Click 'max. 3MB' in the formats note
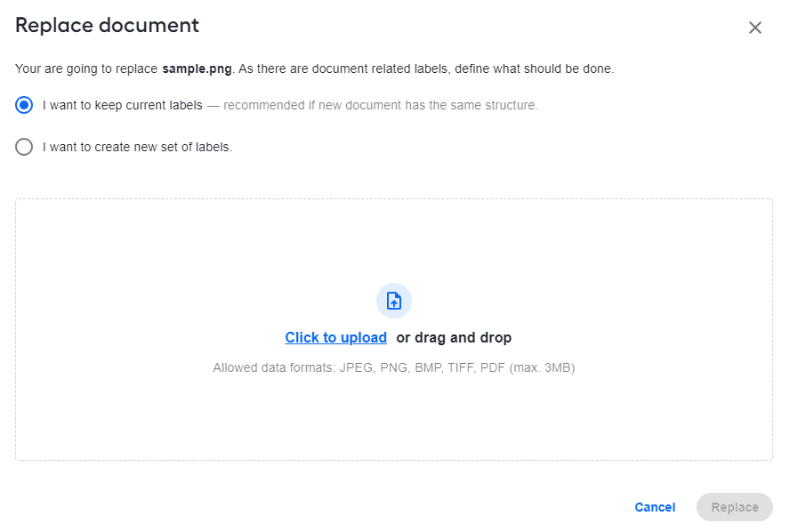Image resolution: width=790 pixels, height=532 pixels. coord(542,367)
